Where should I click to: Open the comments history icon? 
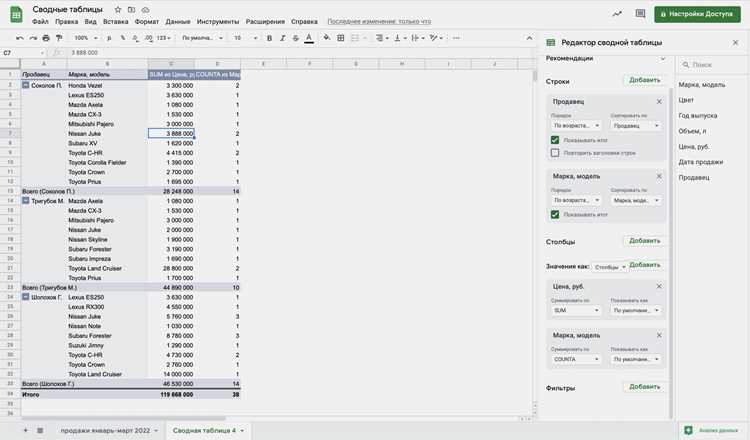(640, 14)
